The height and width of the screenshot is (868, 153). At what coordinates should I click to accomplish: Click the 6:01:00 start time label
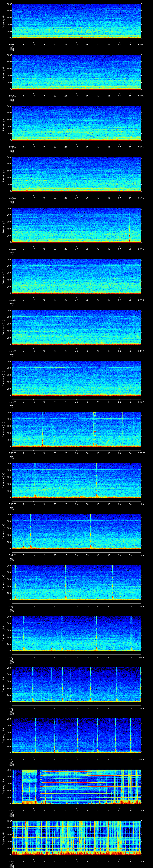click(12, 555)
